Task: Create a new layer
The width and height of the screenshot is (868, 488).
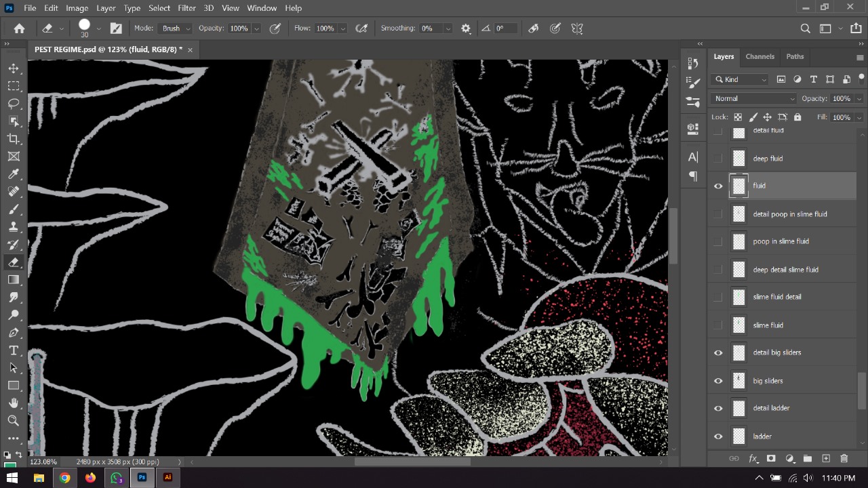Action: click(x=826, y=459)
